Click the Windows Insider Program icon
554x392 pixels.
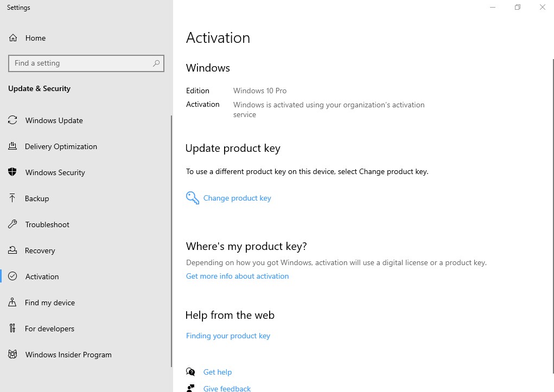(x=12, y=355)
